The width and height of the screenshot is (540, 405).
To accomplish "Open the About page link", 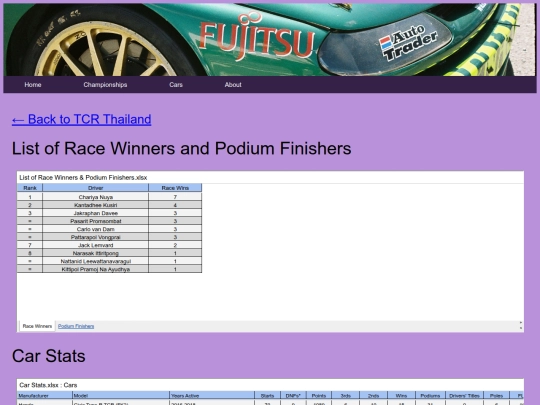I will click(x=233, y=85).
